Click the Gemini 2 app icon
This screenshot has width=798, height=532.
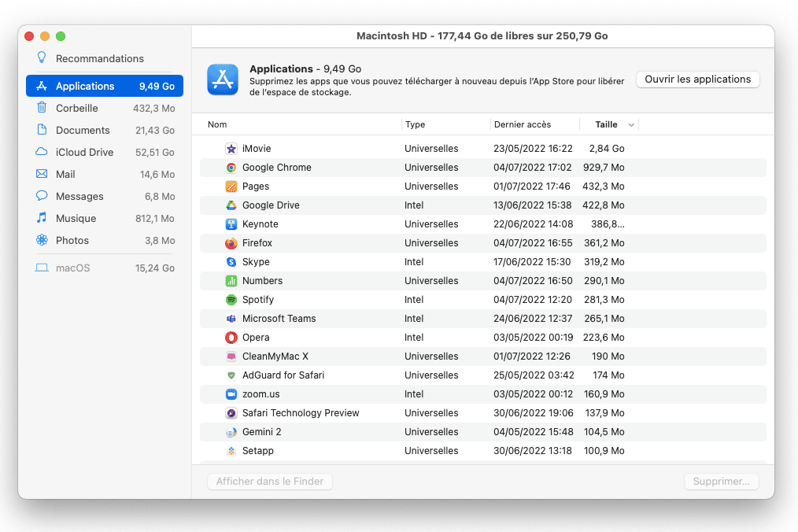click(x=231, y=432)
